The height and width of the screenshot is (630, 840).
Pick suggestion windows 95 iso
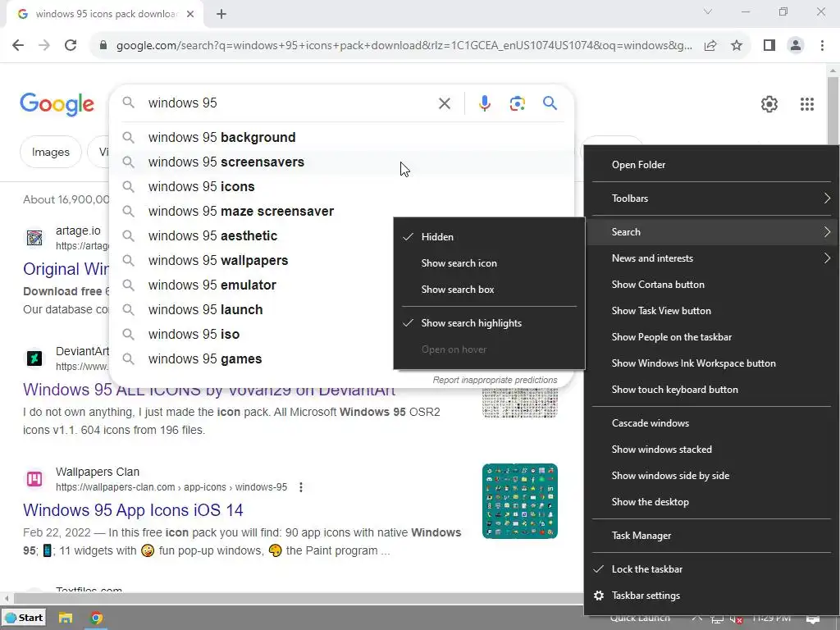click(252, 335)
